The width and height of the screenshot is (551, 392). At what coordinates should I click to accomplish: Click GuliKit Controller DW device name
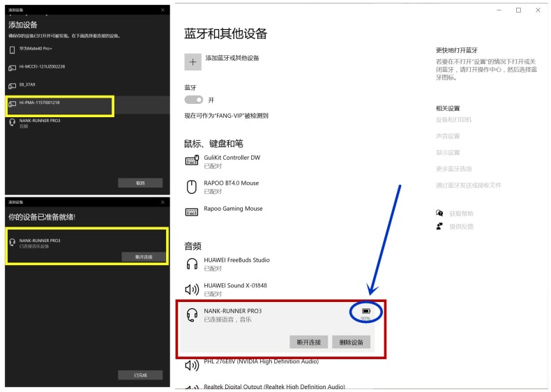232,158
